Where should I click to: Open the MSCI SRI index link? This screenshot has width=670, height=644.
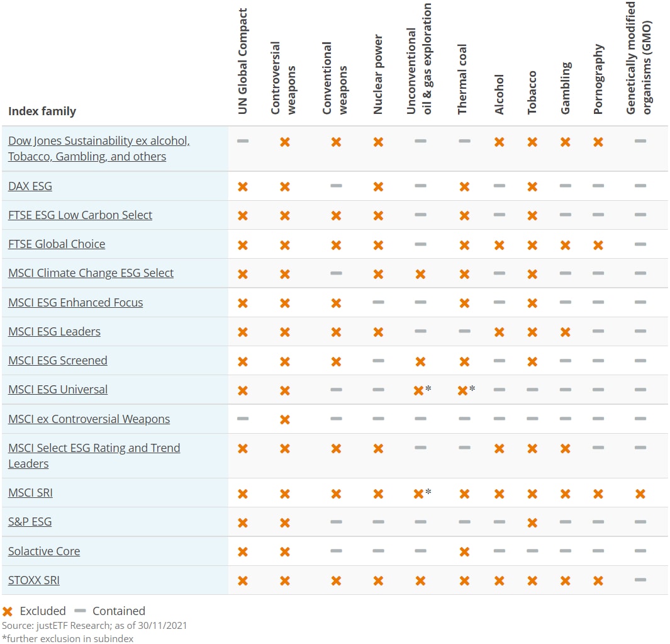coord(30,493)
